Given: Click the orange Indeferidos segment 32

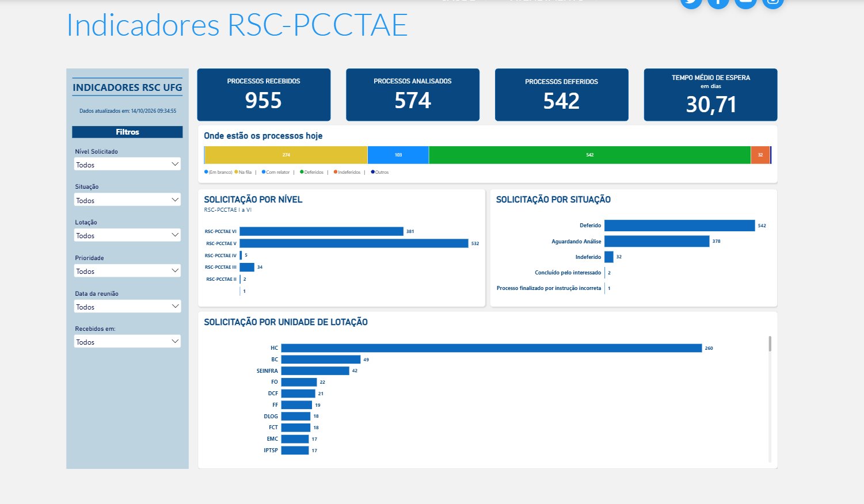Looking at the screenshot, I should pyautogui.click(x=760, y=155).
